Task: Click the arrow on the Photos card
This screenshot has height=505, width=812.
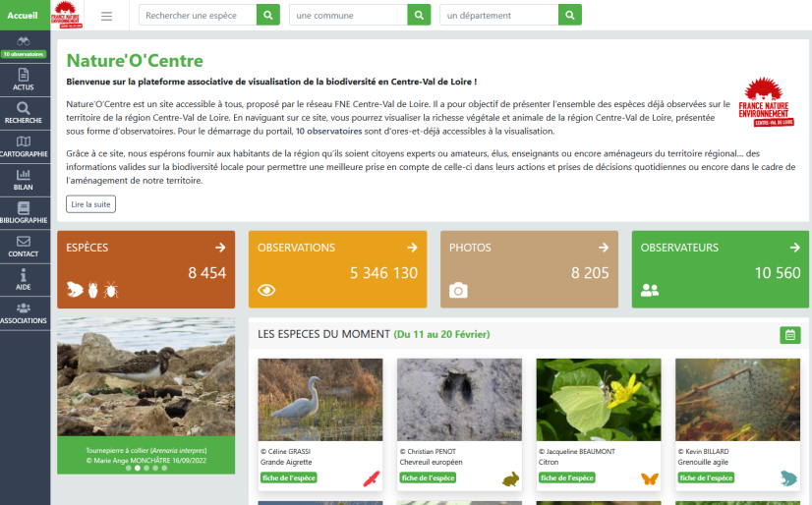Action: tap(604, 248)
